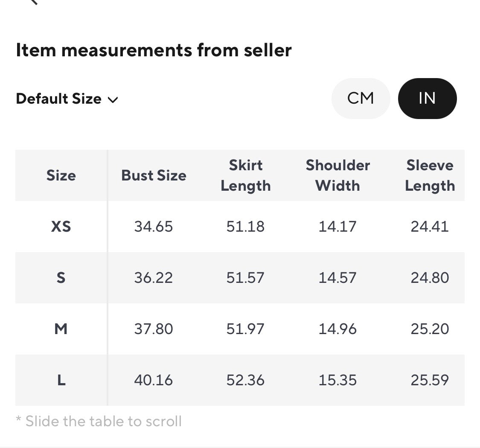The image size is (480, 448).
Task: Select the IN unit toggle
Action: coord(428,98)
